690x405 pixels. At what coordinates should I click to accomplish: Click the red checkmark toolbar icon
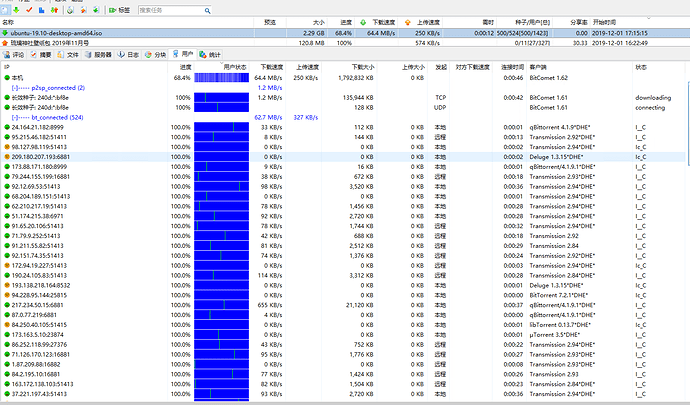29,9
